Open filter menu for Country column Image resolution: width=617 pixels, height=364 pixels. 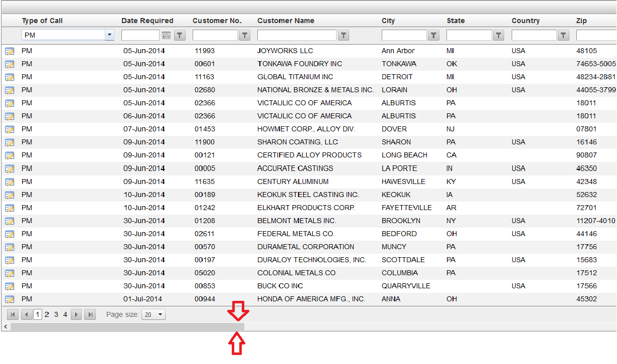[563, 35]
